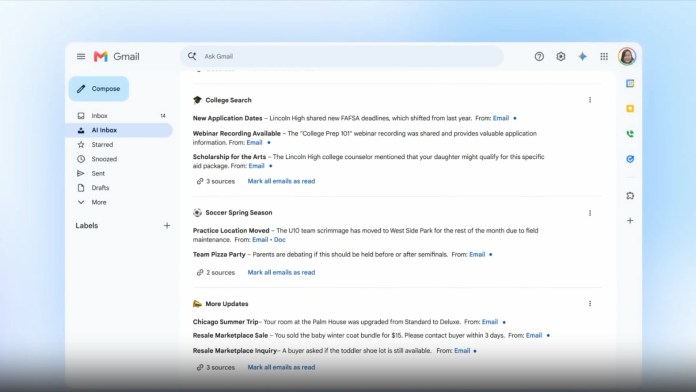The height and width of the screenshot is (392, 696).
Task: Click the Soccer Spring Season ball icon
Action: pyautogui.click(x=197, y=213)
